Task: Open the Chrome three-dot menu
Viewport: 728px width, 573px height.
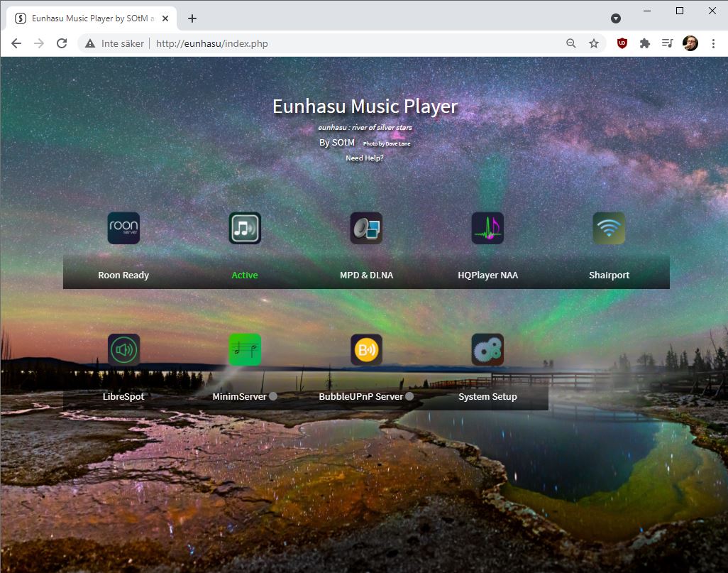Action: 713,44
